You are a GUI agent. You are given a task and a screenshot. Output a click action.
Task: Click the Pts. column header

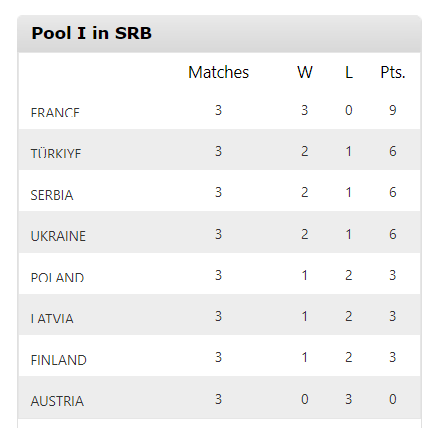393,72
